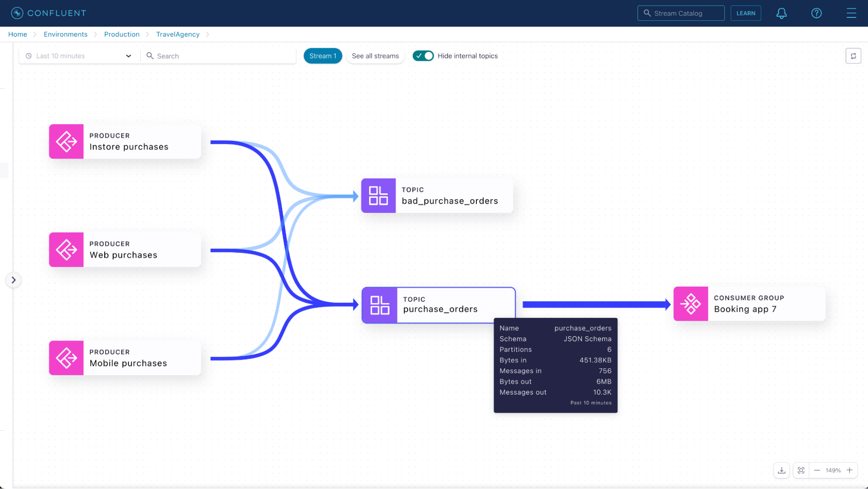868x489 pixels.
Task: Open the help question mark icon
Action: (816, 13)
